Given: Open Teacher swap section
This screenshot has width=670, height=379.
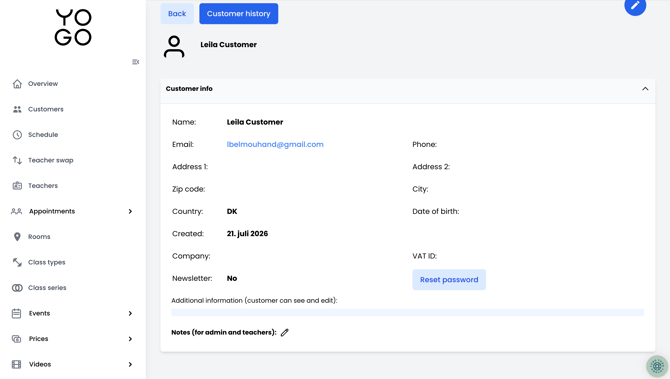Looking at the screenshot, I should (50, 160).
